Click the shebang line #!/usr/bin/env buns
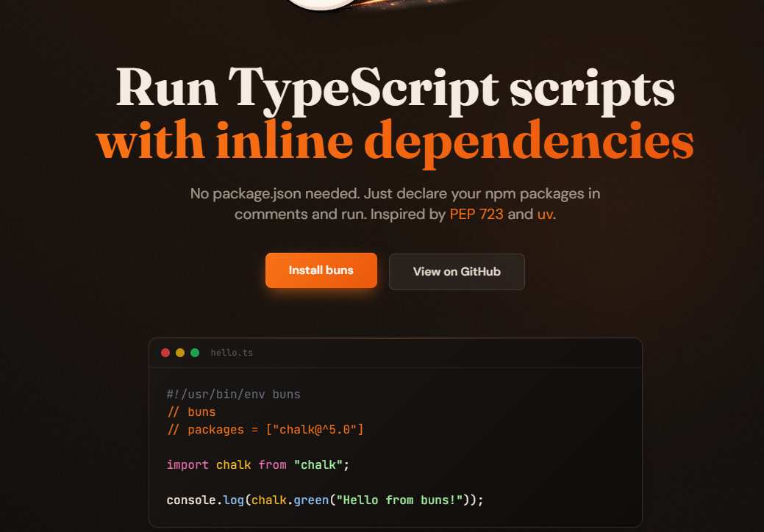Viewport: 764px width, 532px height. [233, 395]
